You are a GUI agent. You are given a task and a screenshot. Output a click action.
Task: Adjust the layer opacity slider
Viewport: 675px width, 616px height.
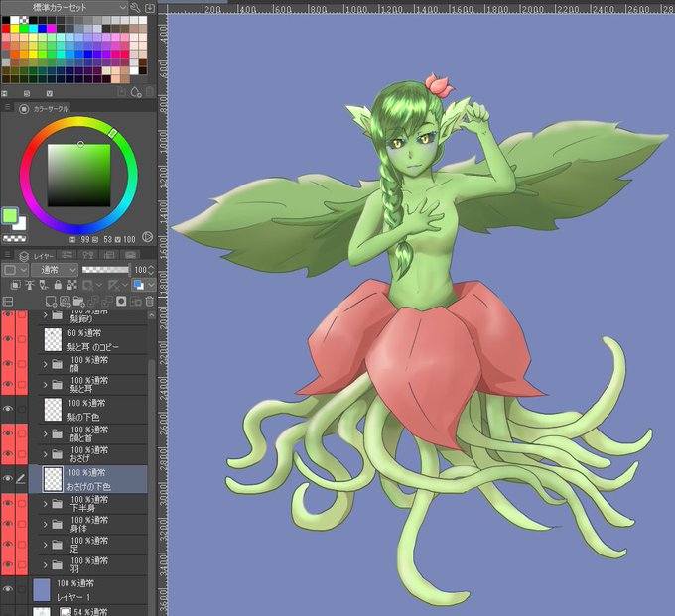106,270
